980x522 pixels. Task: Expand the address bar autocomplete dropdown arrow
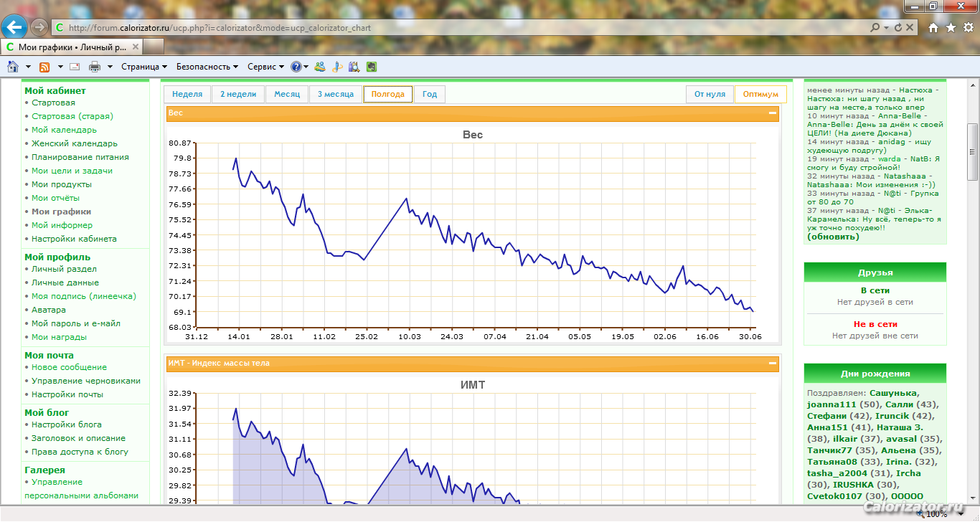[x=887, y=28]
